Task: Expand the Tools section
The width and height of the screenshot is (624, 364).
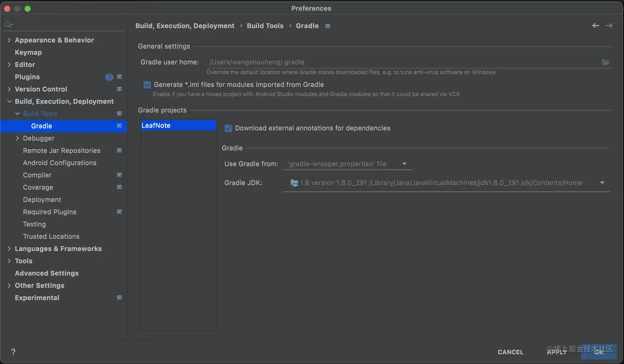Action: (9, 261)
